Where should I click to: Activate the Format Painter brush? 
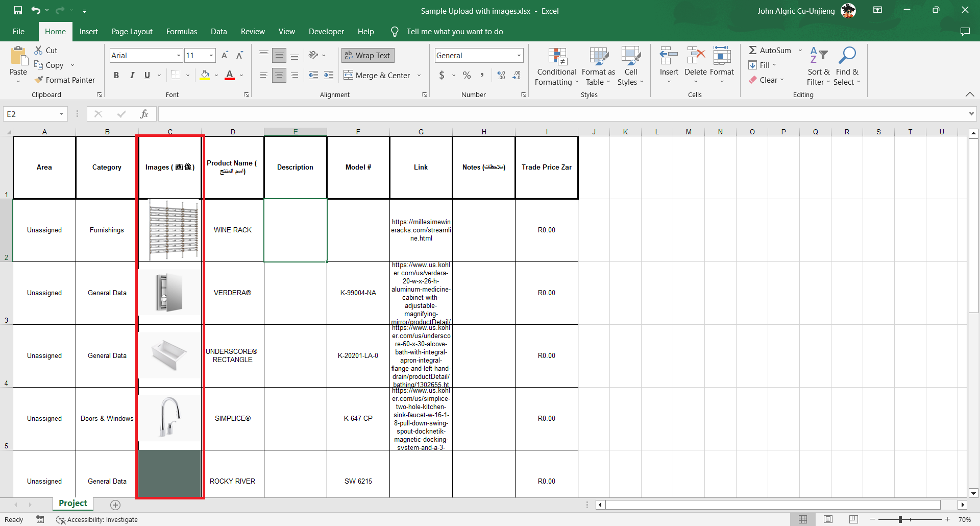(39, 80)
